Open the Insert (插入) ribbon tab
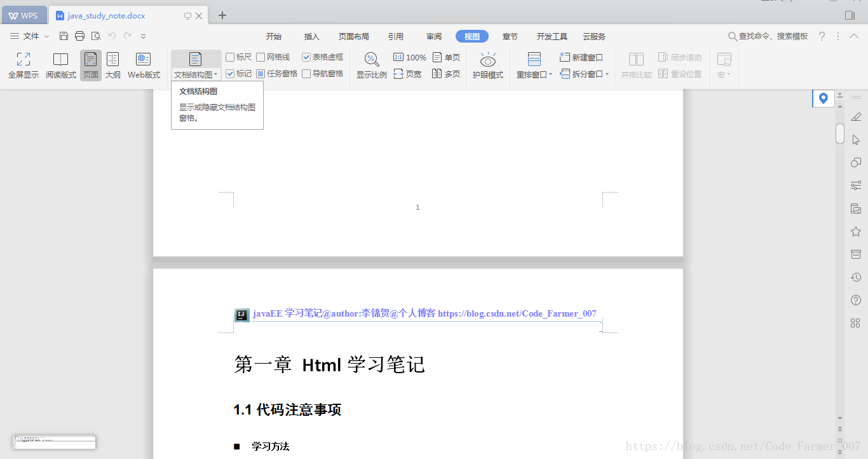Image resolution: width=868 pixels, height=459 pixels. click(x=312, y=36)
